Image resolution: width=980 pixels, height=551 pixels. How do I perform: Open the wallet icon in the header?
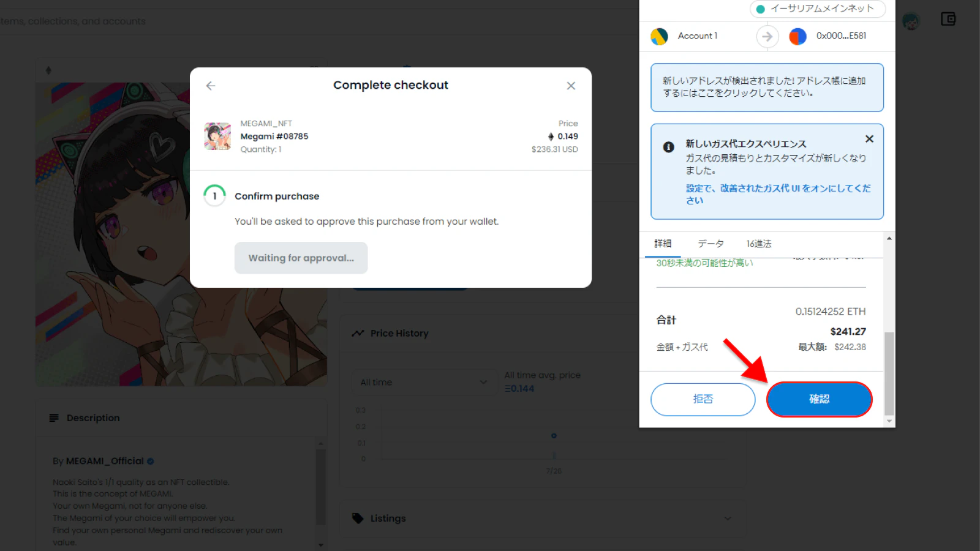click(x=948, y=20)
